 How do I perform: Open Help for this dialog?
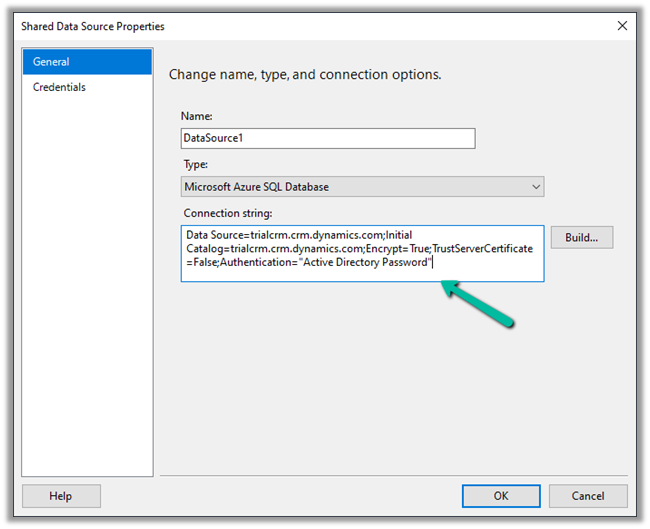pyautogui.click(x=61, y=496)
